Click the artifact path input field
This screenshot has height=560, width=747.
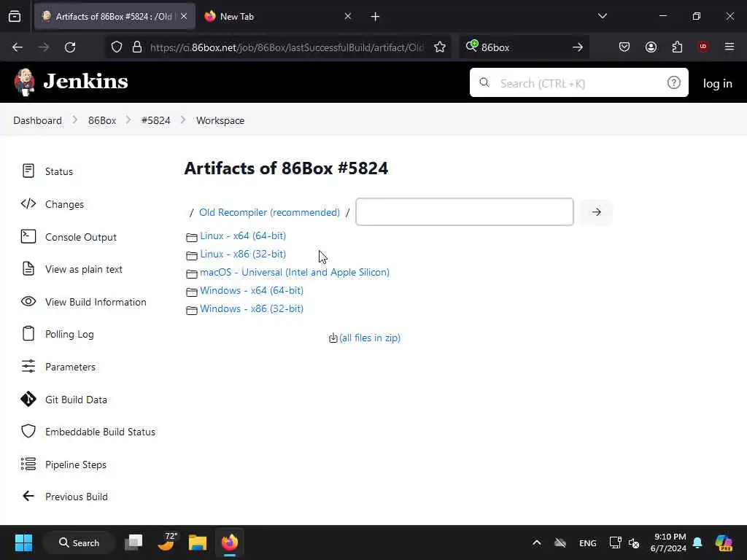465,212
